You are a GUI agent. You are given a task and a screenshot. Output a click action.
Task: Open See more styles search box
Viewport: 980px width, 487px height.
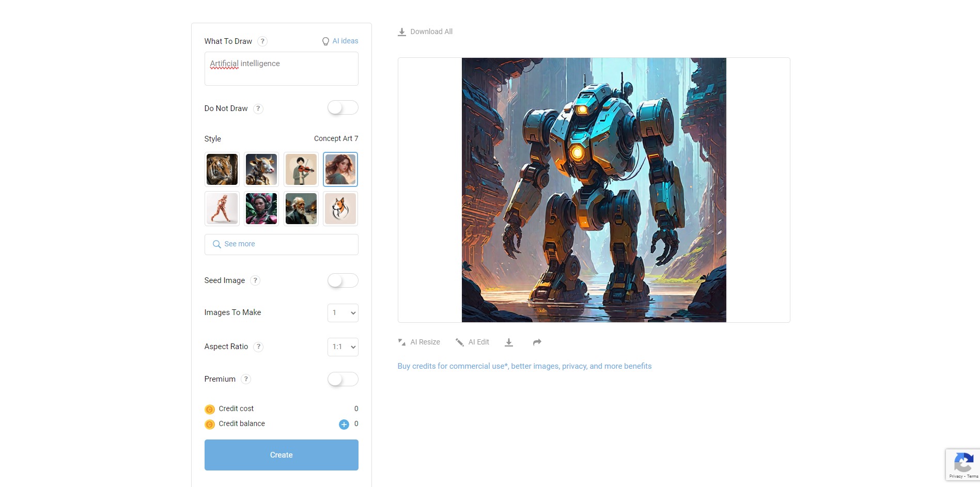(x=282, y=244)
